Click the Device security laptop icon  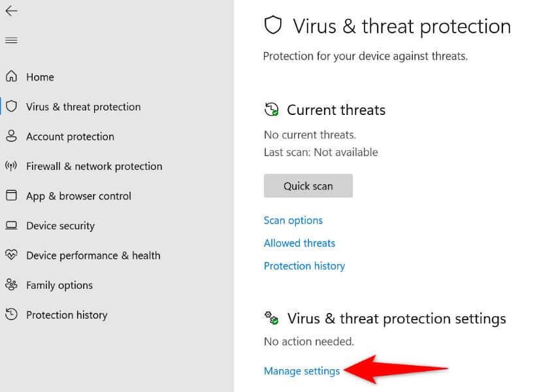tap(11, 225)
